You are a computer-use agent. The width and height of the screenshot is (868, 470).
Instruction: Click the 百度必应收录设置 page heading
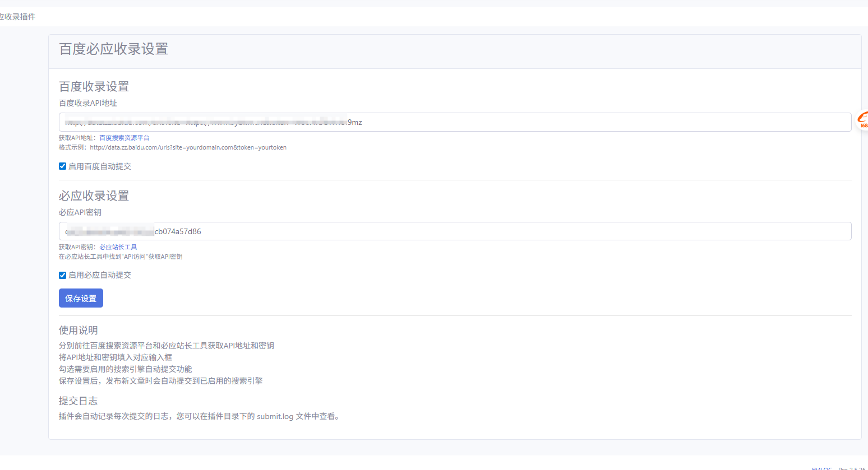[x=114, y=49]
